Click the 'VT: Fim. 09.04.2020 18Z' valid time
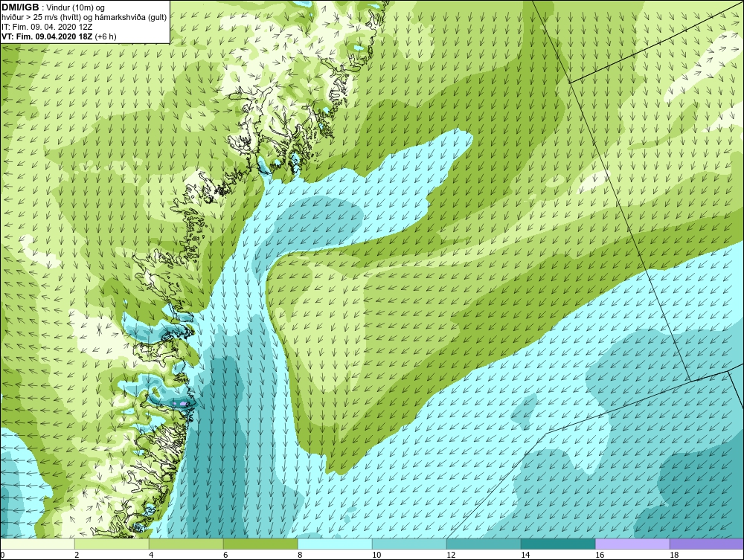The image size is (744, 560). (48, 36)
